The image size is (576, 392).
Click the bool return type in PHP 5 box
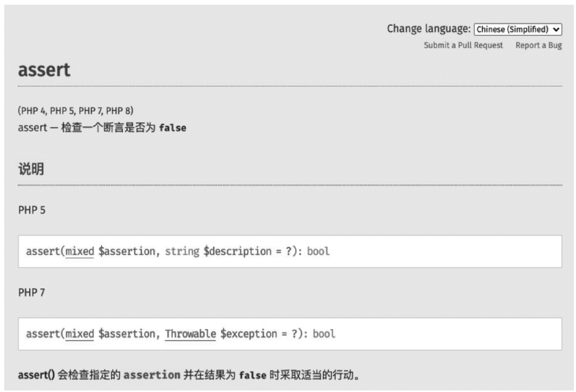318,251
